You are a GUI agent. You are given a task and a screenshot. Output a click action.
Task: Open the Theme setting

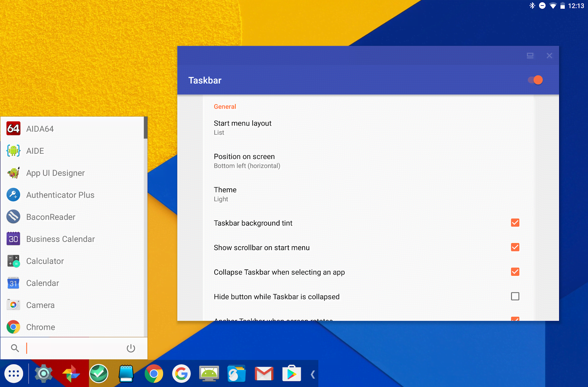[368, 194]
